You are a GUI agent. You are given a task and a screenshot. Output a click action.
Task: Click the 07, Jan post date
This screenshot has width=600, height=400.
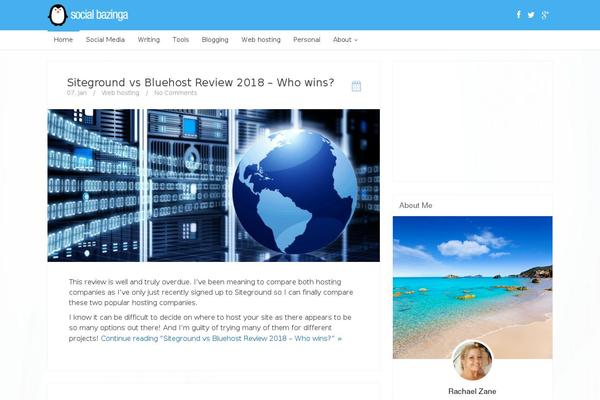(x=77, y=93)
